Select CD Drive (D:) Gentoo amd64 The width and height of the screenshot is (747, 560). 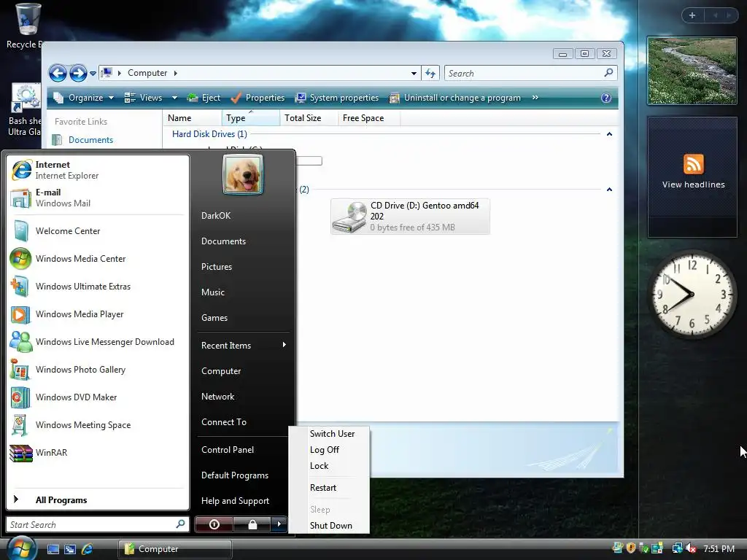click(410, 217)
